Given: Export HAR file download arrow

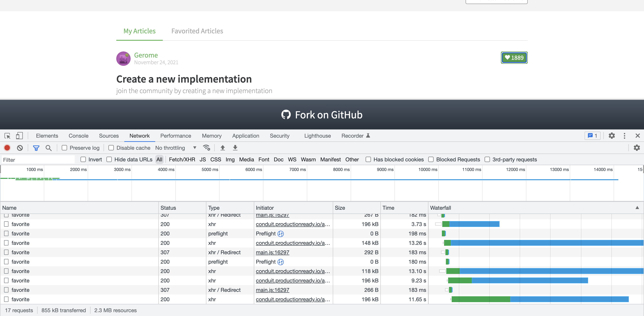Looking at the screenshot, I should click(235, 148).
